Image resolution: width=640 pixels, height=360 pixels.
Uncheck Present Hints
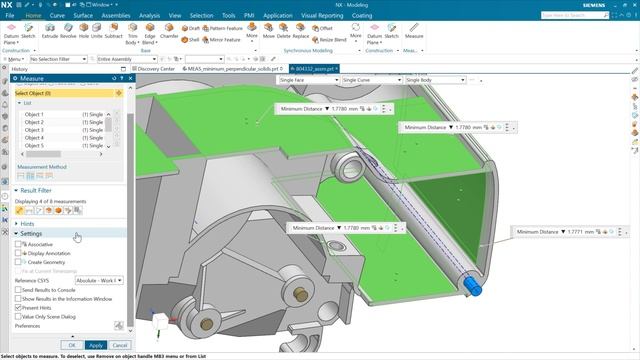pos(18,308)
